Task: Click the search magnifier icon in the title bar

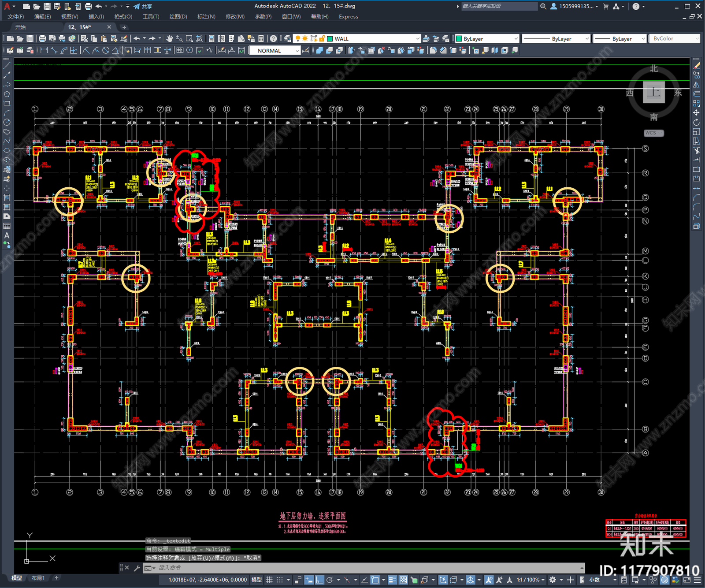Action: (x=543, y=6)
